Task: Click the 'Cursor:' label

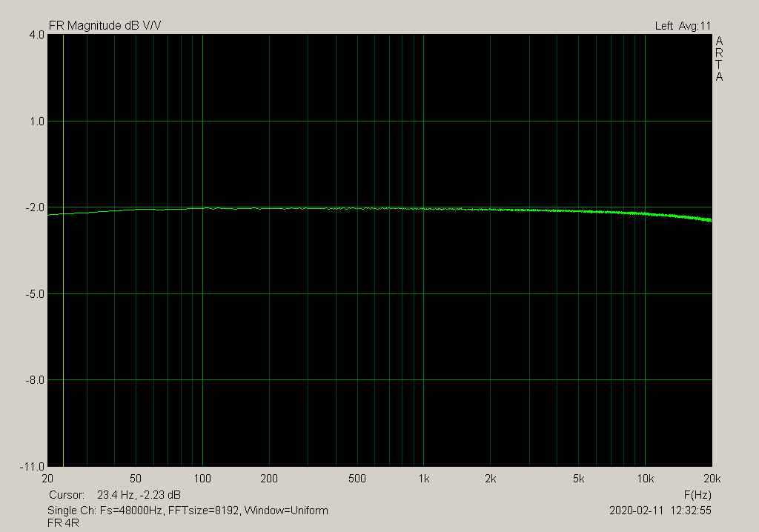Action: click(x=67, y=495)
